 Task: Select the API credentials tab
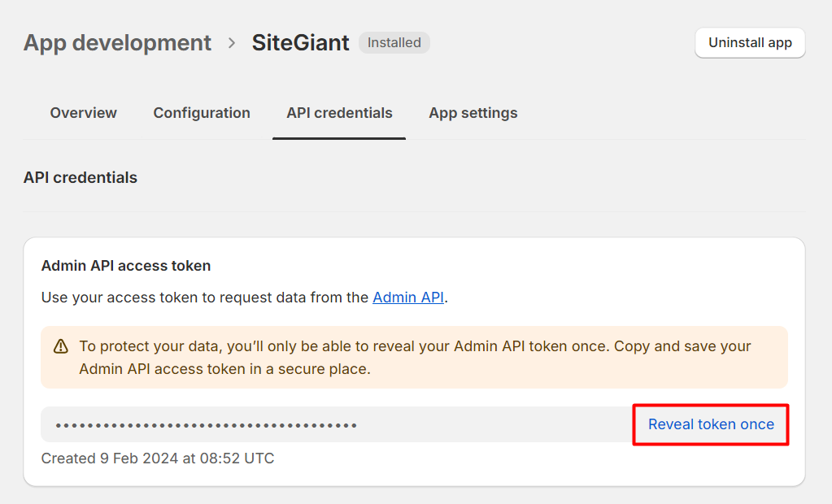click(339, 113)
